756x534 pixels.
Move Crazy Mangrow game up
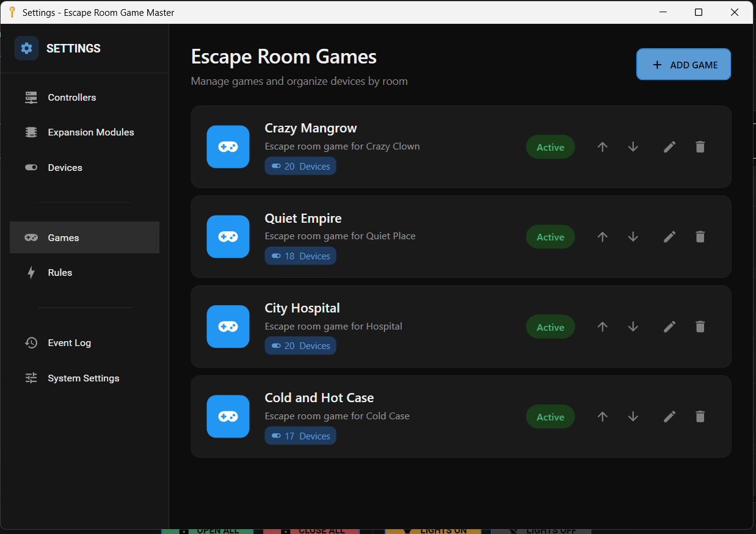(603, 147)
